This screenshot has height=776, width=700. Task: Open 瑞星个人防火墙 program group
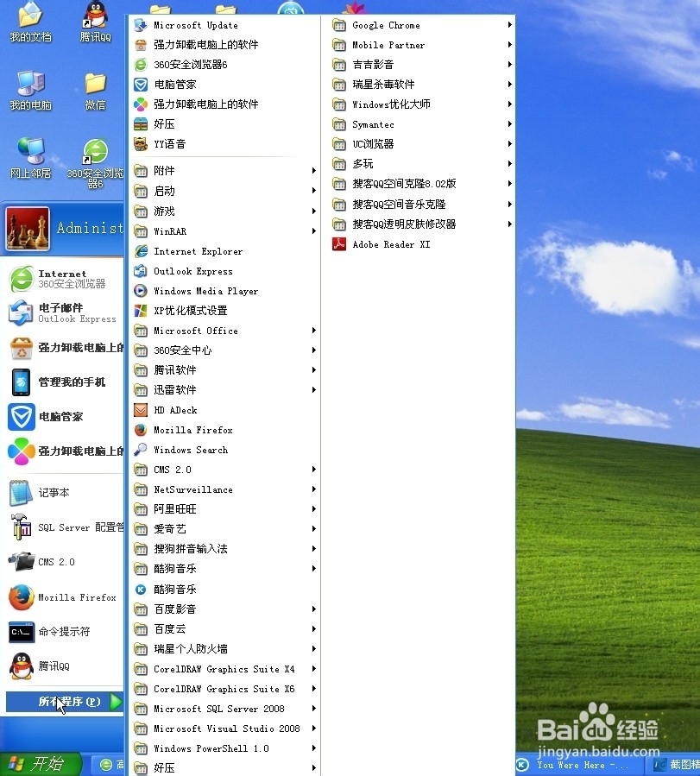coord(224,649)
